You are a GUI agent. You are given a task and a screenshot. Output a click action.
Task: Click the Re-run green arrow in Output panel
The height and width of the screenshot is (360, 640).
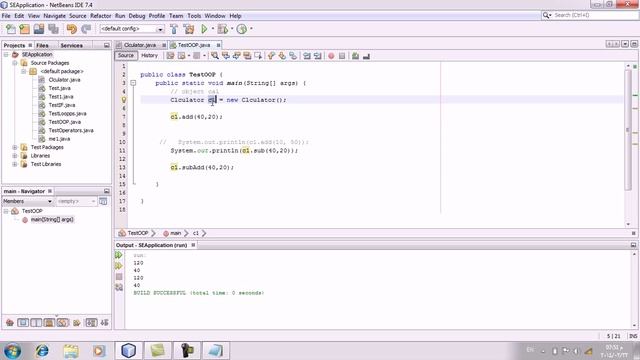(x=119, y=255)
